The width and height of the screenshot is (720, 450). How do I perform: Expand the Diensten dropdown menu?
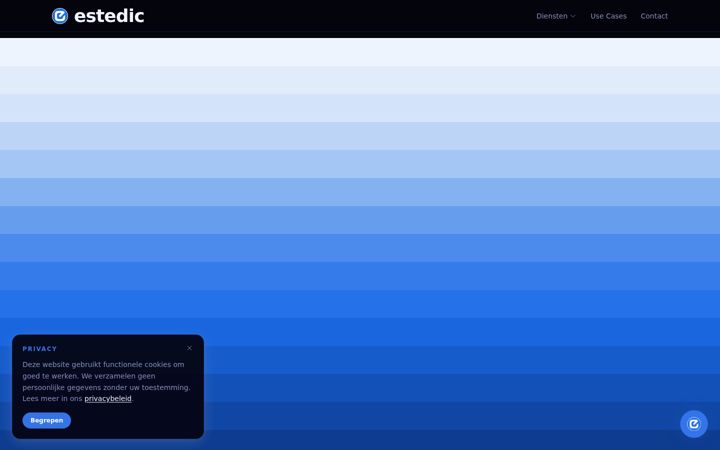tap(556, 16)
